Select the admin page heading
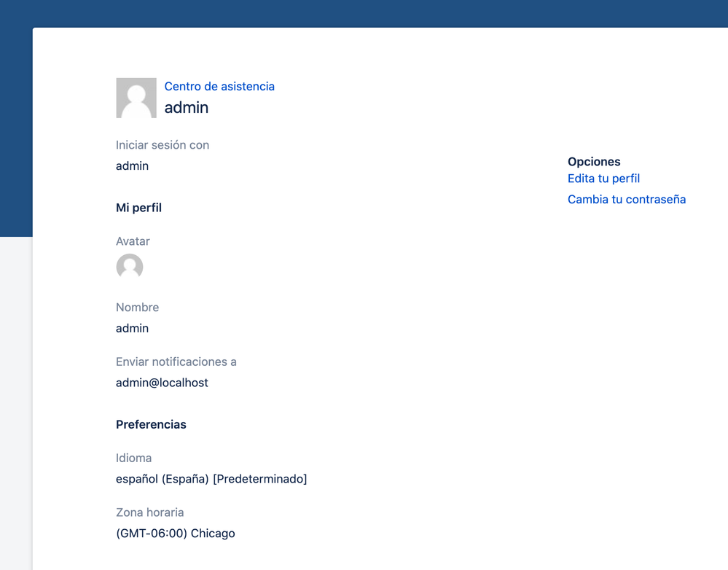 (x=186, y=108)
